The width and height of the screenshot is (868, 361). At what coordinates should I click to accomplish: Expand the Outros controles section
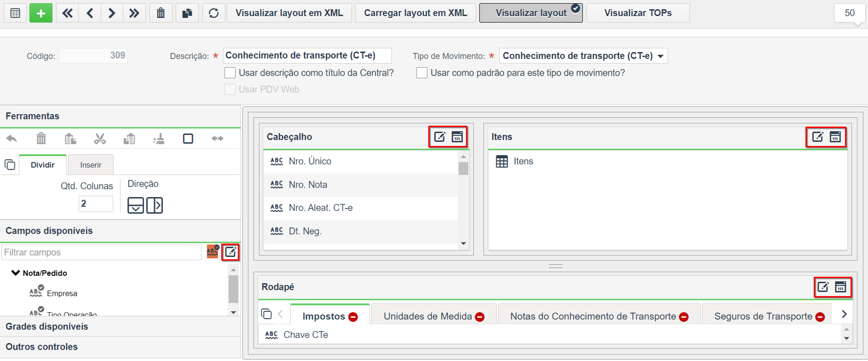(x=120, y=346)
